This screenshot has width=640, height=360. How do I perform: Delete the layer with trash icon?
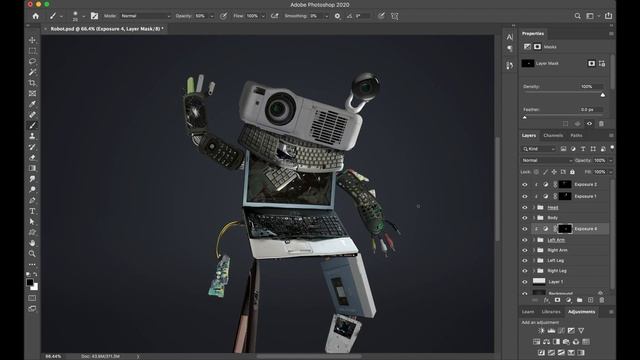coord(602,300)
